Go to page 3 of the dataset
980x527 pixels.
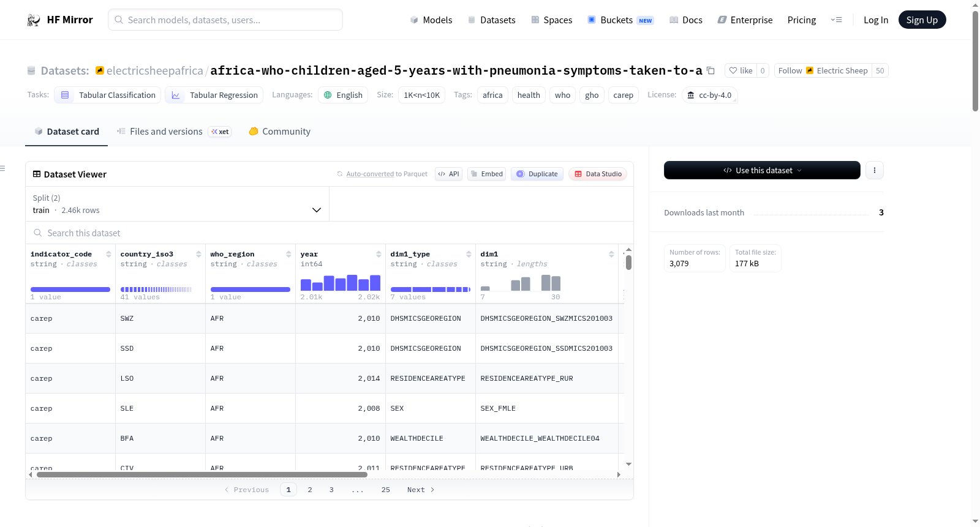coord(331,490)
